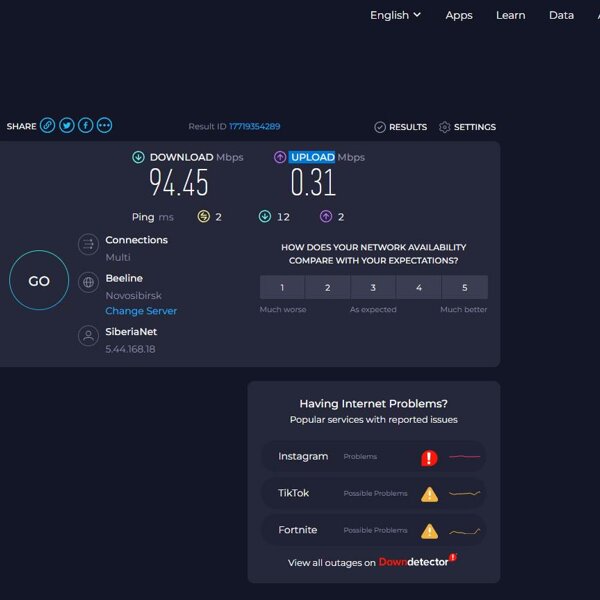600x600 pixels.
Task: Open the Data menu
Action: click(561, 15)
